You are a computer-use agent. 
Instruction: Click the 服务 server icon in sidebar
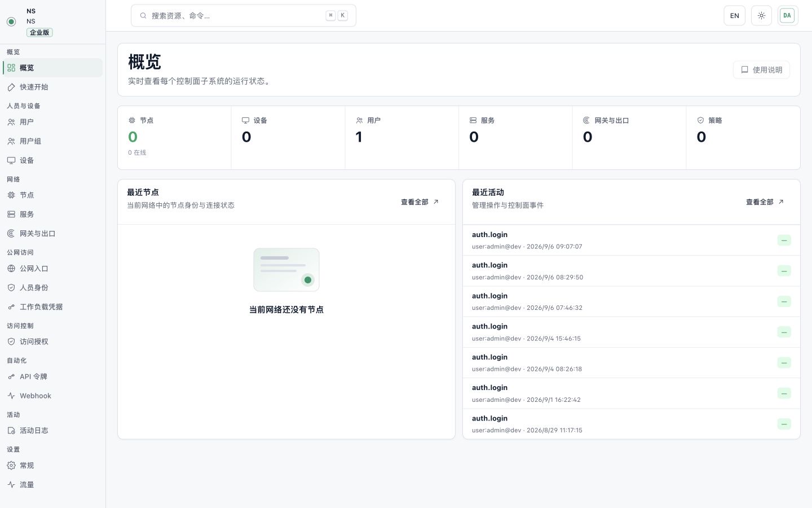click(x=11, y=214)
